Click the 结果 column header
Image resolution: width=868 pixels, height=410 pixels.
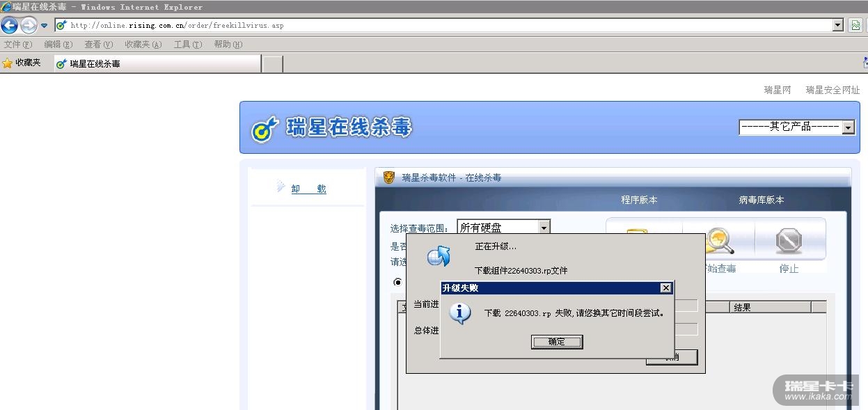tap(770, 307)
